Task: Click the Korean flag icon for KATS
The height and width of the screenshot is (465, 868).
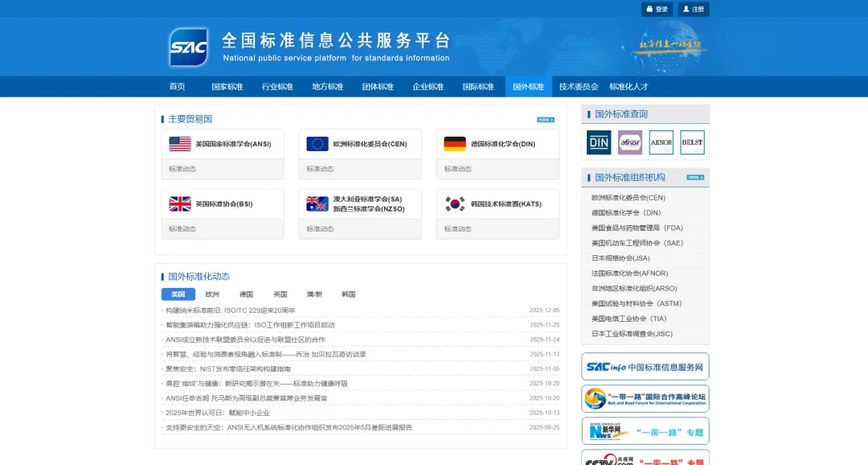Action: coord(455,204)
